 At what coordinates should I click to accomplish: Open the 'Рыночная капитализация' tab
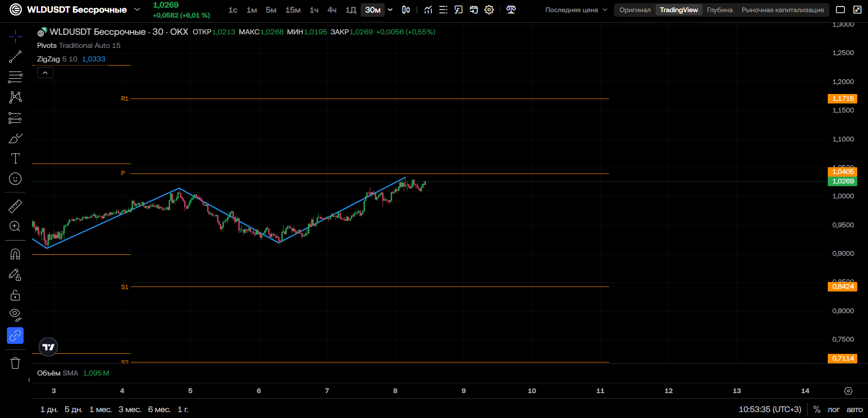[783, 10]
